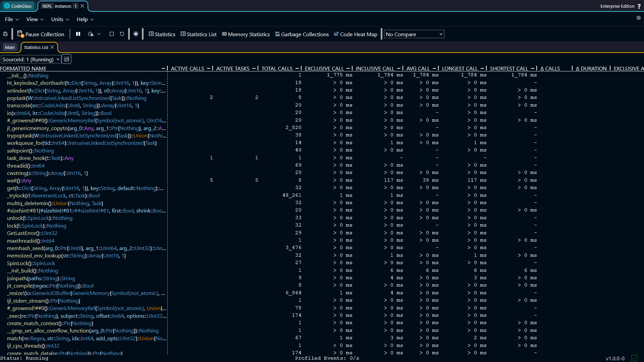The width and height of the screenshot is (644, 362).
Task: Open the View menu
Action: pos(35,19)
